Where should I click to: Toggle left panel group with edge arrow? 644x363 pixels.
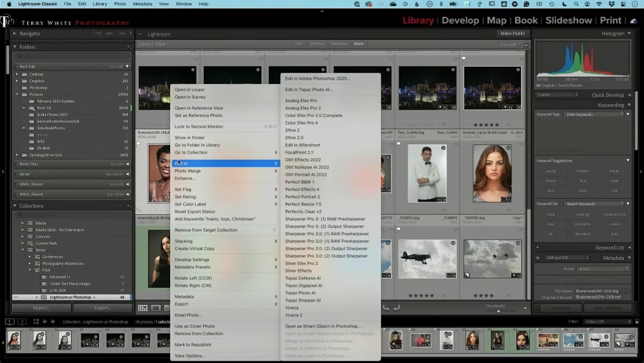[x=3, y=172]
